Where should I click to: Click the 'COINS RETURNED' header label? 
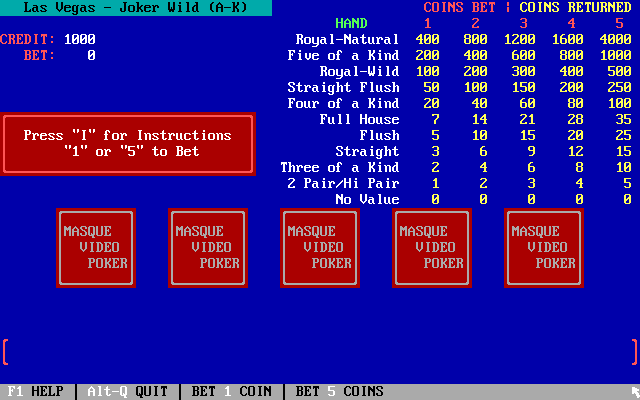[575, 7]
